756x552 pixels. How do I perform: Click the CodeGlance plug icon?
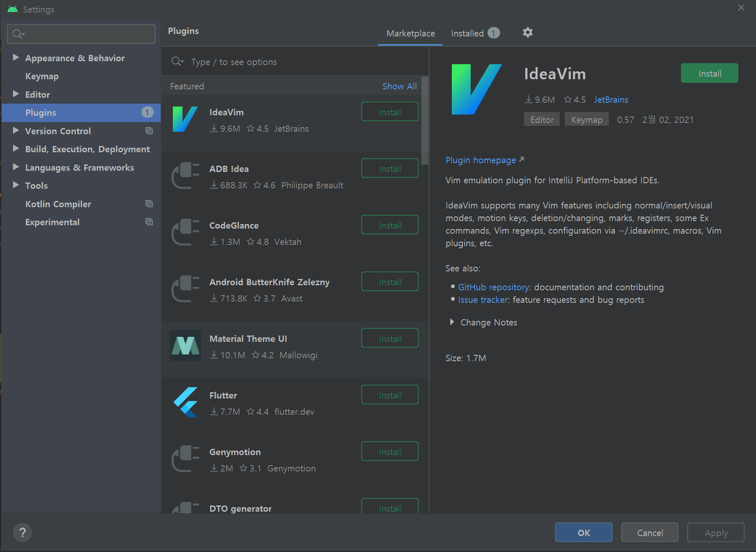point(185,232)
